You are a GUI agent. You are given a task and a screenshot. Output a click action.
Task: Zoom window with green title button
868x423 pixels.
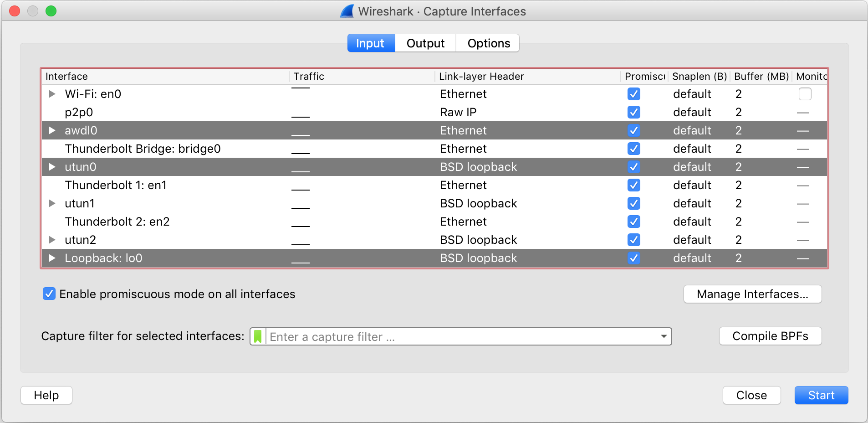pyautogui.click(x=51, y=11)
